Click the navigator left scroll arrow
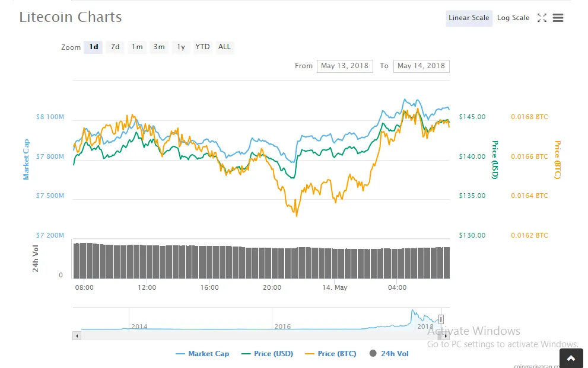588x368 pixels. pyautogui.click(x=77, y=336)
